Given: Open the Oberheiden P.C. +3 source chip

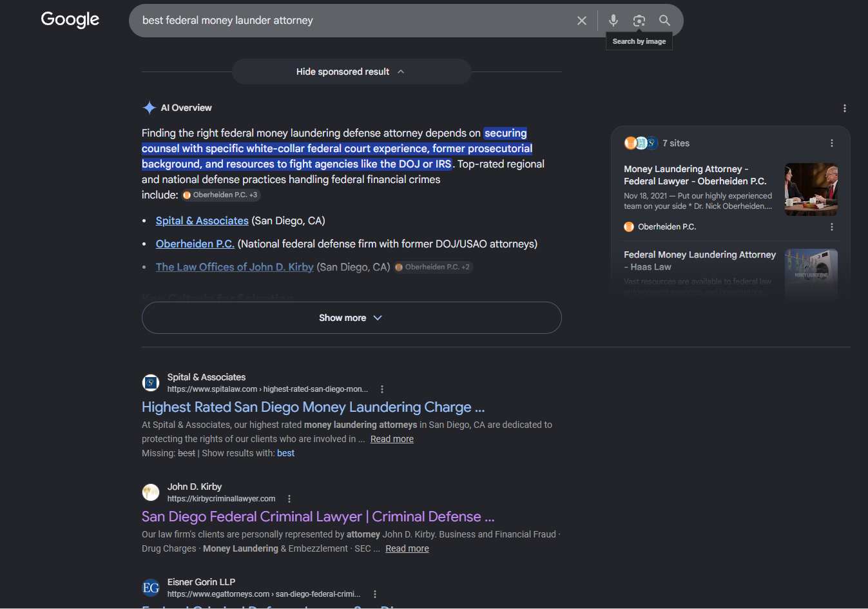Looking at the screenshot, I should [x=221, y=195].
